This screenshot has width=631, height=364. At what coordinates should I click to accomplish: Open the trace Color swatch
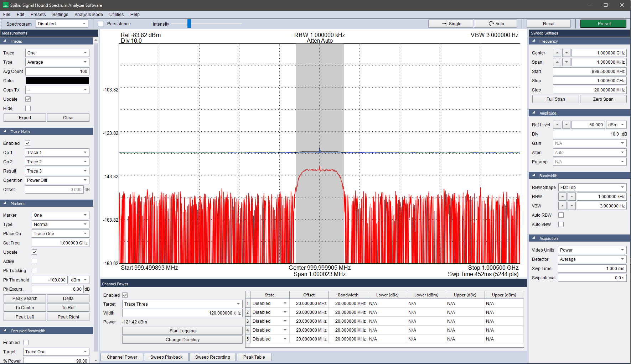(57, 81)
